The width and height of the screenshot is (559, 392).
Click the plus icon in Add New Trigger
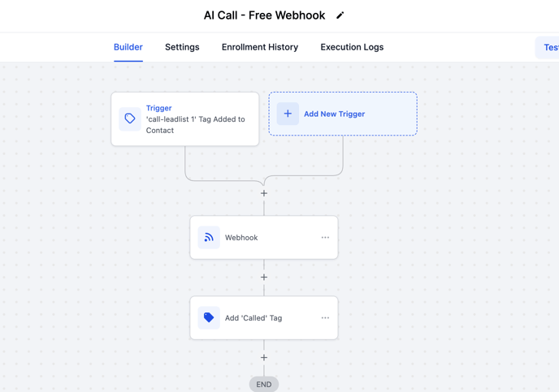click(x=288, y=114)
